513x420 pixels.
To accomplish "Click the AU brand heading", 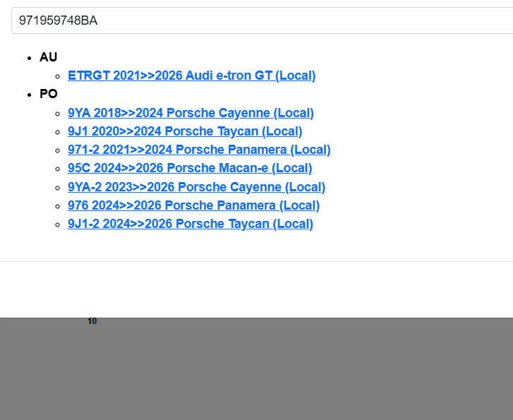I will coord(49,57).
